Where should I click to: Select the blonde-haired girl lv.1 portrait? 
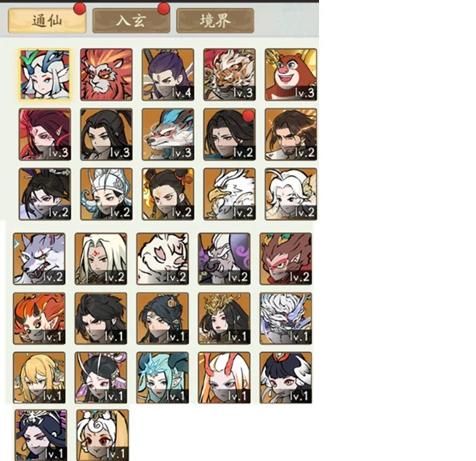39,378
